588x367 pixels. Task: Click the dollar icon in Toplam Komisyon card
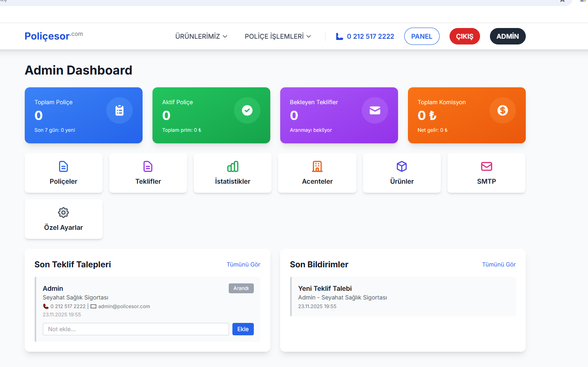[x=503, y=110]
